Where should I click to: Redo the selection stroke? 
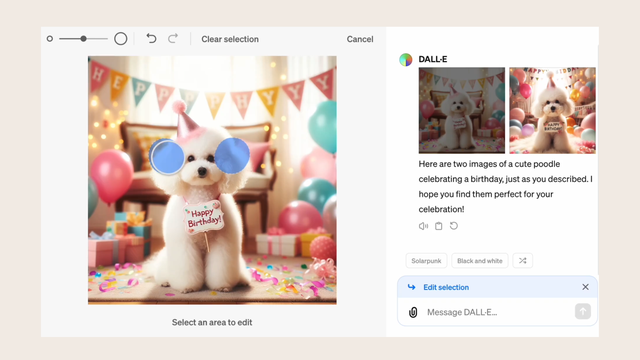[x=173, y=38]
